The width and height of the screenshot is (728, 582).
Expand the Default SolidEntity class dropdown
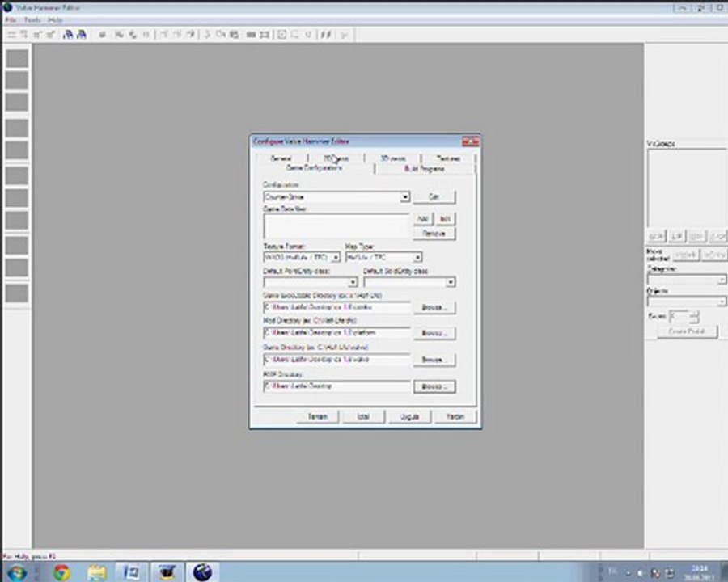[x=409, y=282]
